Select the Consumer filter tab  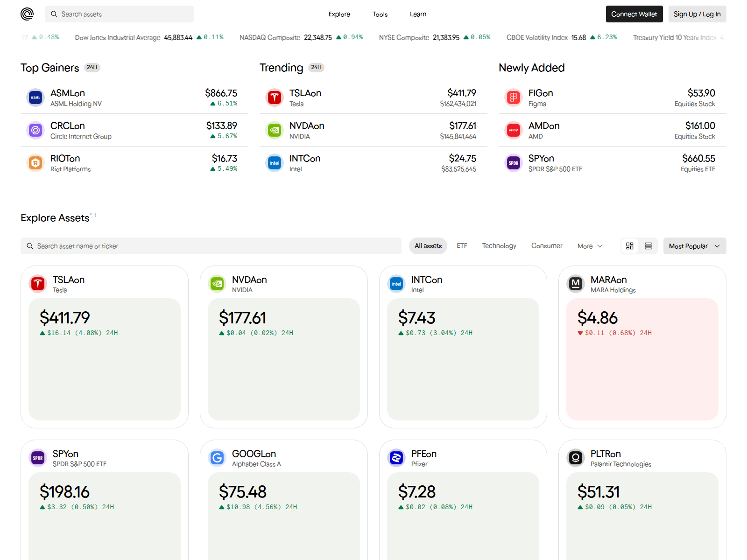click(x=547, y=246)
